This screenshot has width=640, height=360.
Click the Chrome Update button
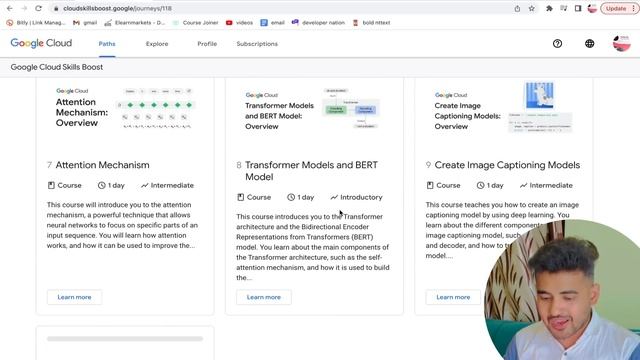(619, 8)
